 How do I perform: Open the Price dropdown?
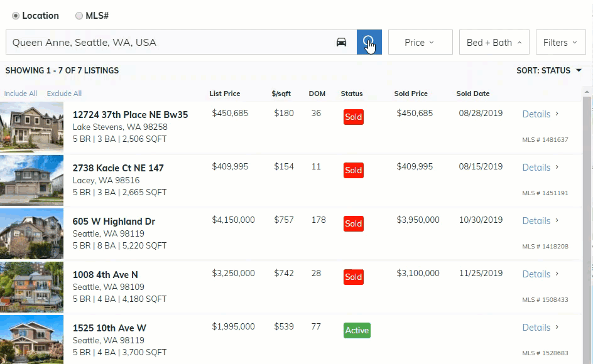pyautogui.click(x=420, y=42)
